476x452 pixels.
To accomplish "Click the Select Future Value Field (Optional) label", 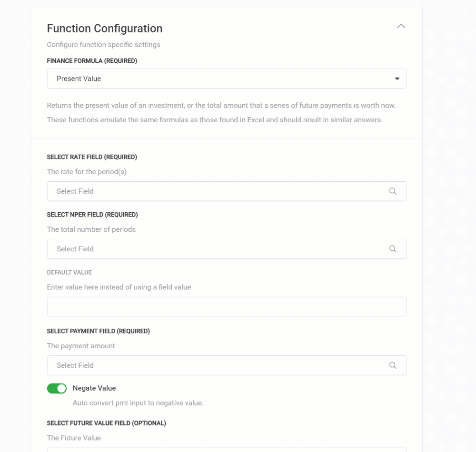I will click(106, 423).
